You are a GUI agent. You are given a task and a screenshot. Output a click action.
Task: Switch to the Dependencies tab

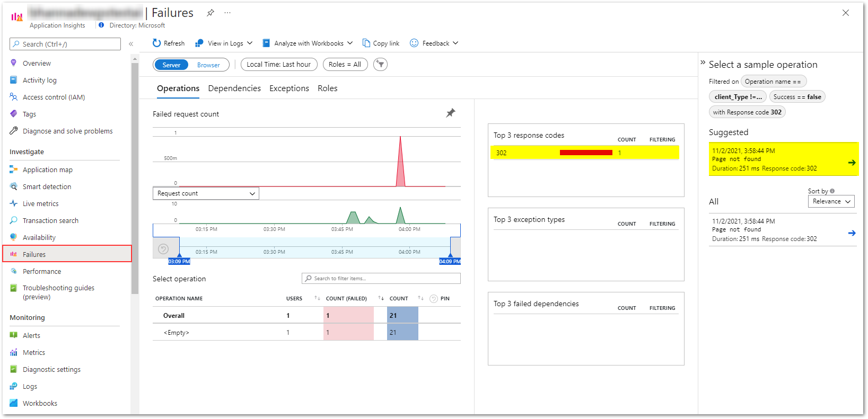pos(234,88)
